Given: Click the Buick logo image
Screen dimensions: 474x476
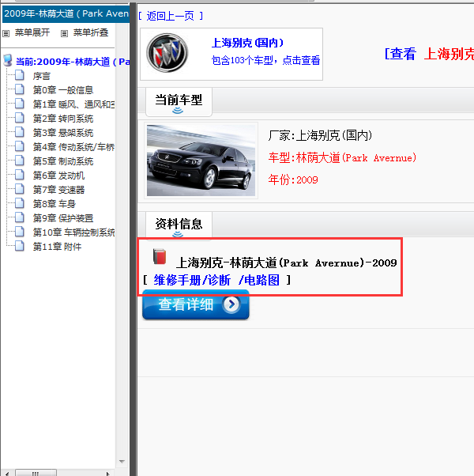Looking at the screenshot, I should (x=167, y=53).
